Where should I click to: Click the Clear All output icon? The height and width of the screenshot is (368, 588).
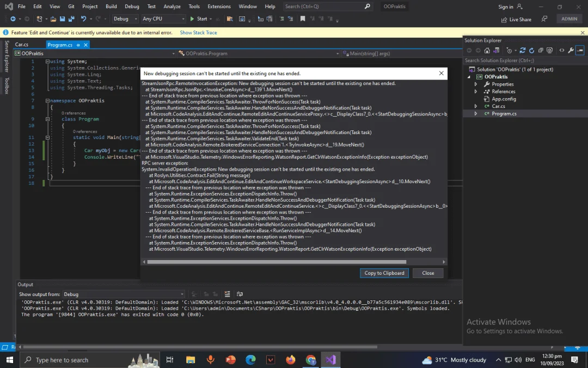tap(227, 294)
